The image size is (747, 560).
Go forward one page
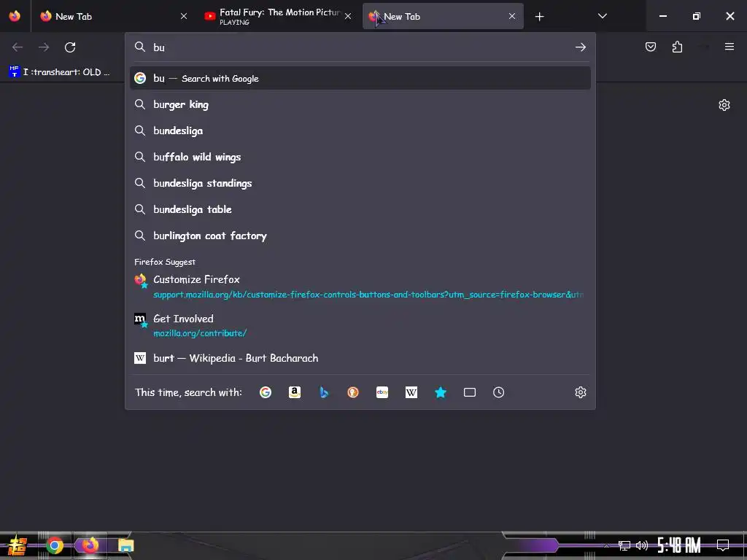point(44,47)
